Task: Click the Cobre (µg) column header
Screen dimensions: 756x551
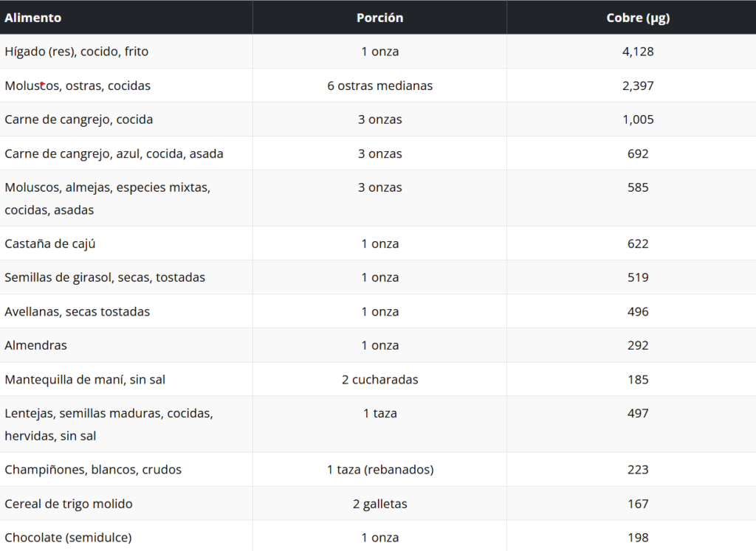Action: pos(637,18)
